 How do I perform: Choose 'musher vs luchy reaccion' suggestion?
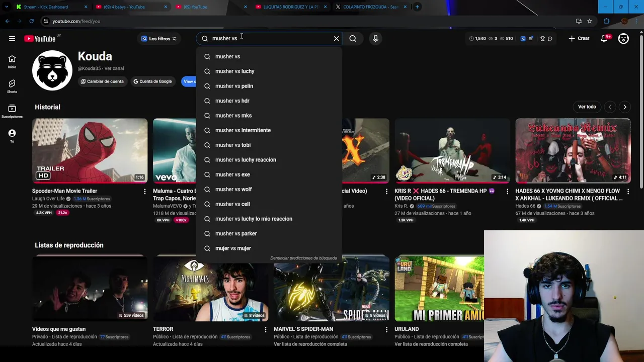pos(269,159)
